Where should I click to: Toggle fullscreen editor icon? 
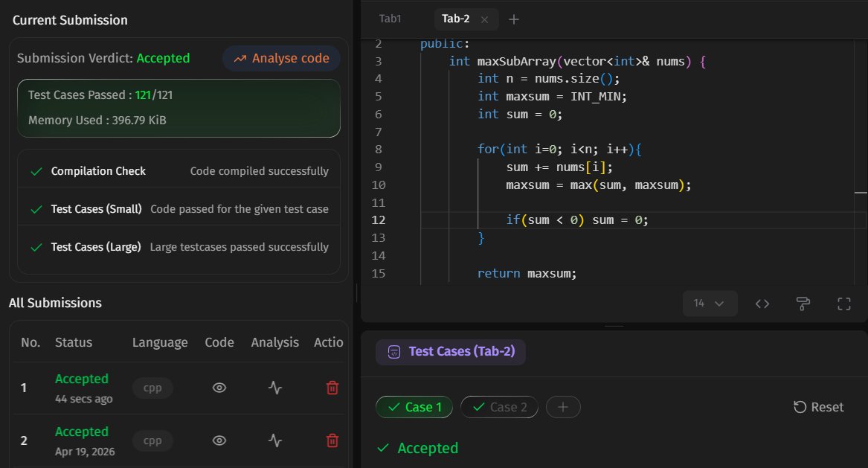pos(843,304)
